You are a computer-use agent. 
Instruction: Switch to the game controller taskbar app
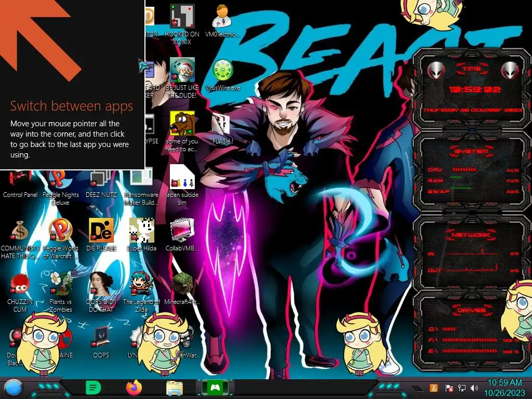[215, 388]
